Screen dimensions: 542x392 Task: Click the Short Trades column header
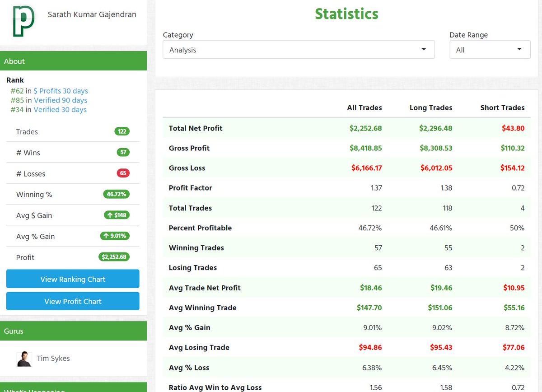pos(502,108)
